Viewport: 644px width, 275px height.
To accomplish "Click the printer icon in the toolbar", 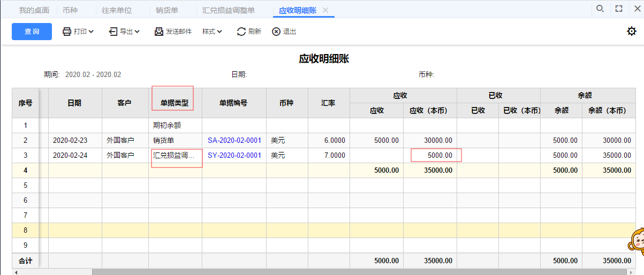I will pyautogui.click(x=67, y=32).
